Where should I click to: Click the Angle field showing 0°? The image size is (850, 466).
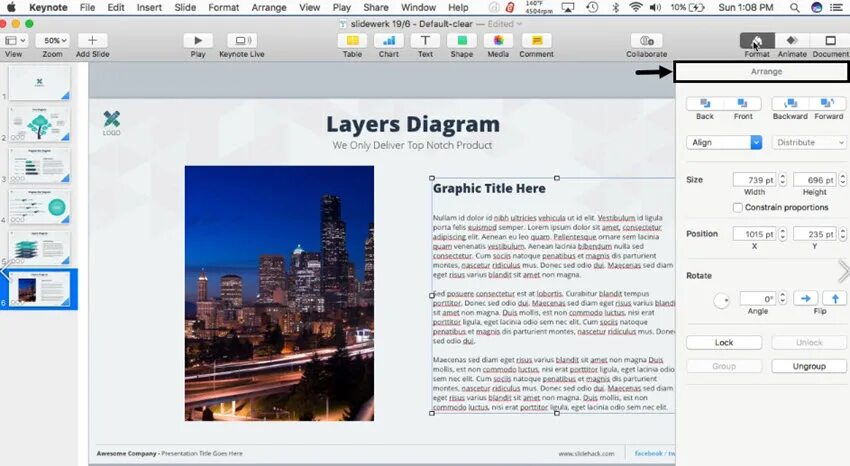[x=758, y=299]
